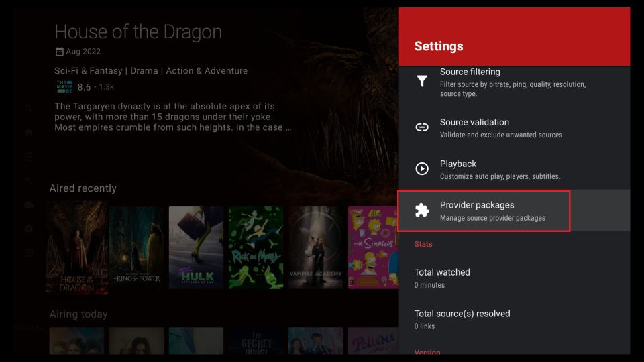Open the House of the Dragon poster
The height and width of the screenshot is (362, 644).
point(76,247)
